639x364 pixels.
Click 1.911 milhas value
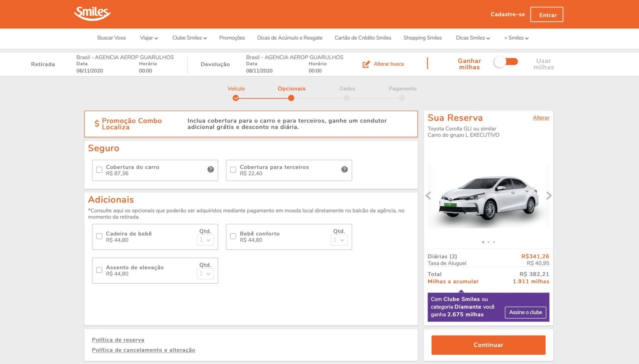[x=531, y=281]
